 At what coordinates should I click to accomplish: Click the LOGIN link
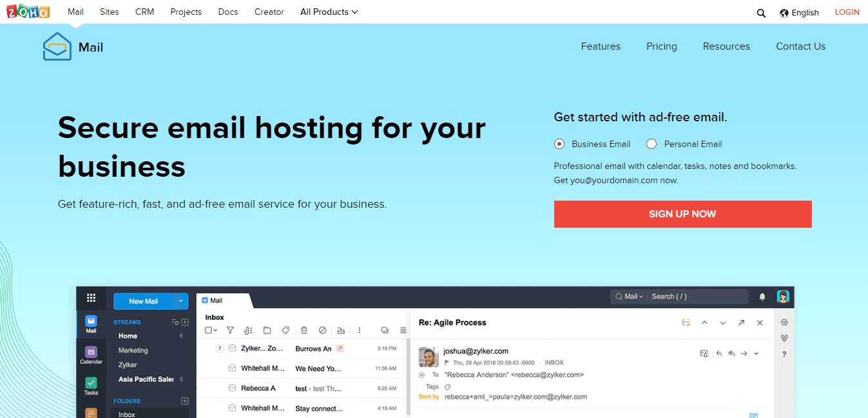847,12
